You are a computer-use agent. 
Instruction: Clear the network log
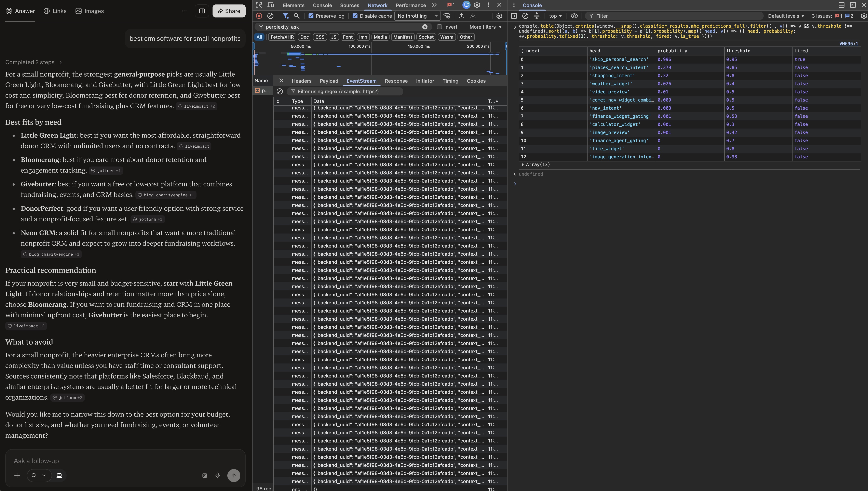[270, 16]
